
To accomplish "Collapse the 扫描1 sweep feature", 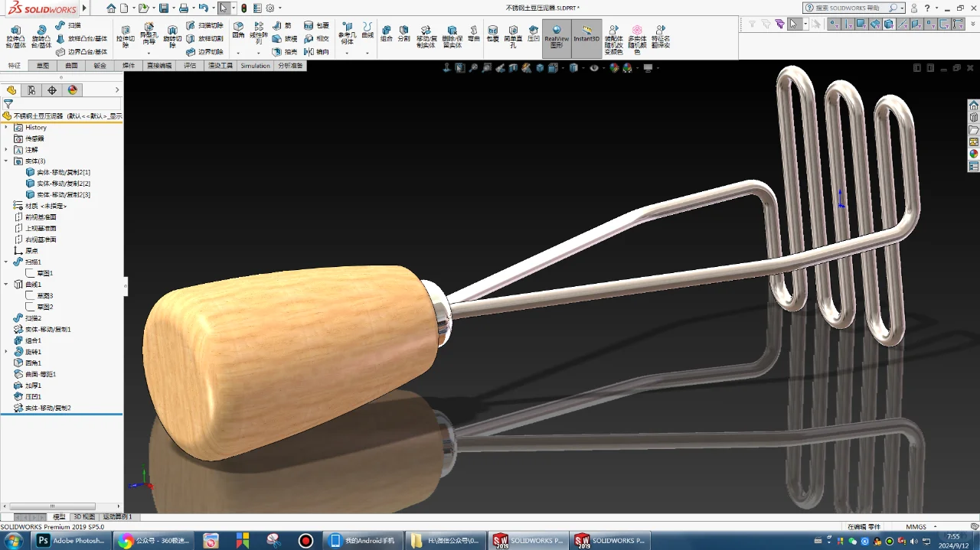I will point(6,262).
